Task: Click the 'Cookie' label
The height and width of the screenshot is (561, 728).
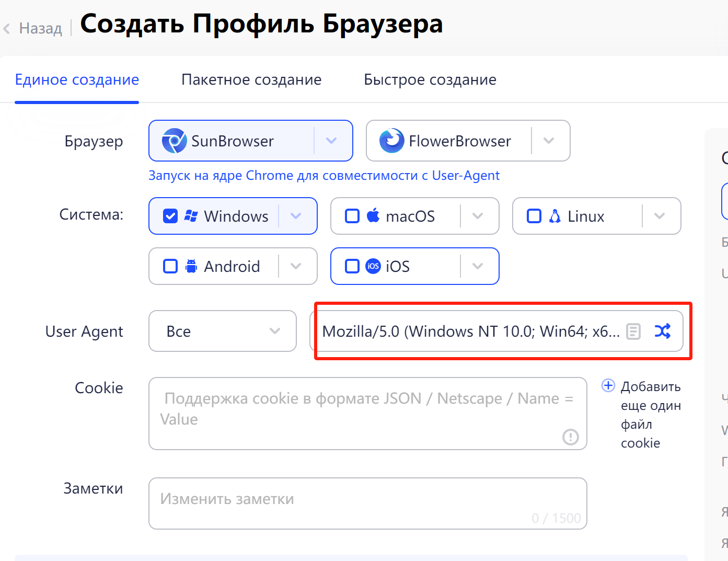Action: click(99, 388)
